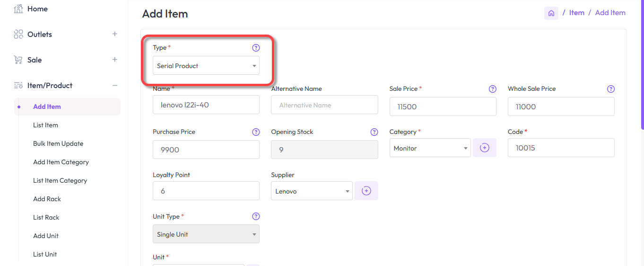The image size is (644, 266).
Task: Go to Home in sidebar
Action: coord(37,9)
